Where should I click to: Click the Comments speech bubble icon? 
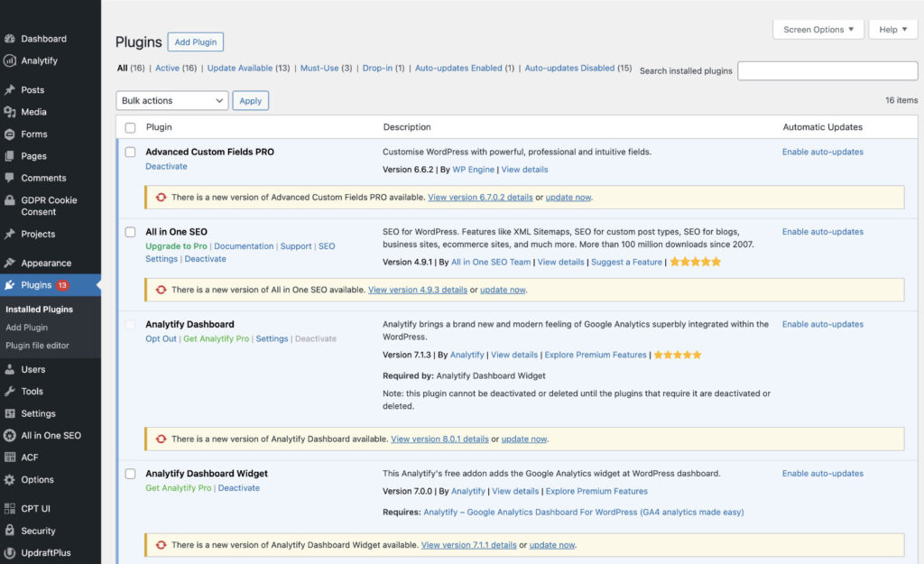pos(9,178)
